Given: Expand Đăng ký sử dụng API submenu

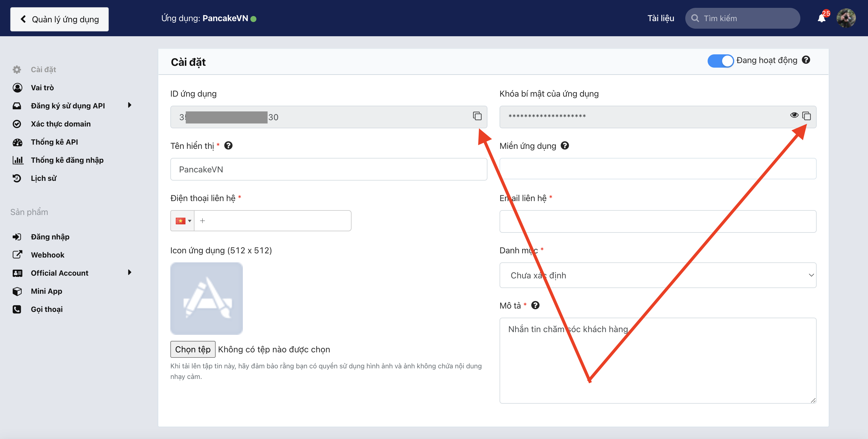Looking at the screenshot, I should click(x=129, y=105).
